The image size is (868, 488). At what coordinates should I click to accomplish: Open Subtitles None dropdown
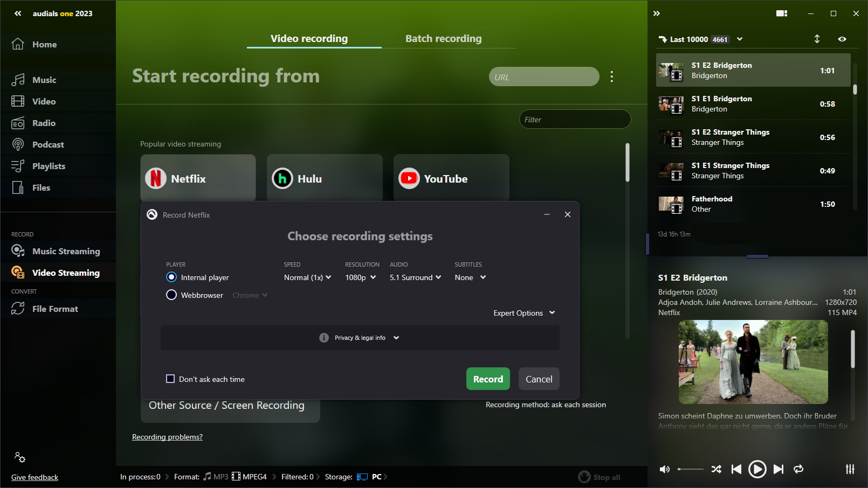(470, 277)
